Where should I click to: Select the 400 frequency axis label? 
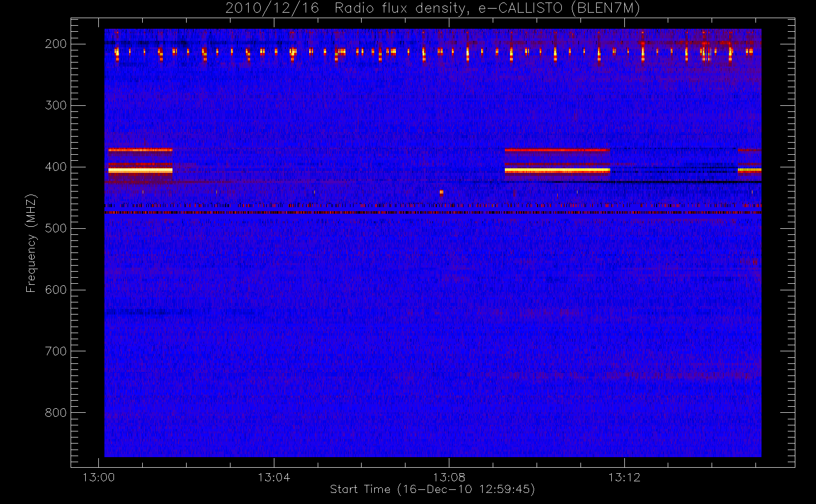tap(55, 167)
